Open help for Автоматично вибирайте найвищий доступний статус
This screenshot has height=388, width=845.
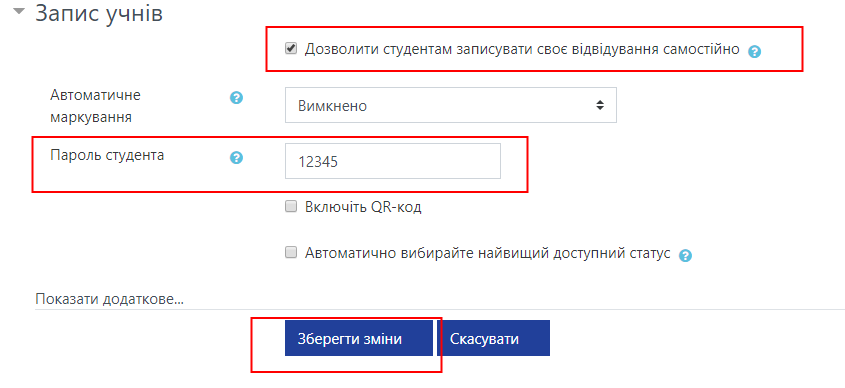tap(685, 255)
